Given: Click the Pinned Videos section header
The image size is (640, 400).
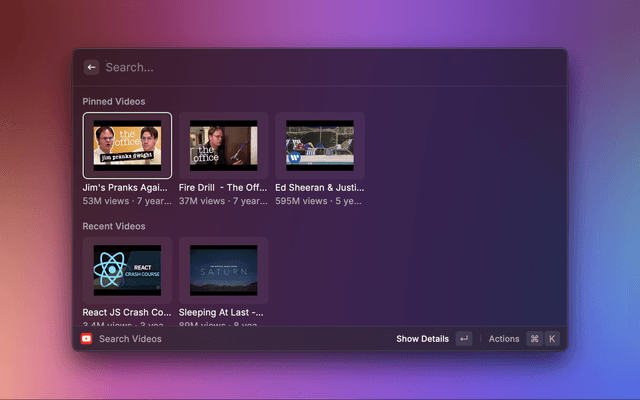Looking at the screenshot, I should click(113, 101).
